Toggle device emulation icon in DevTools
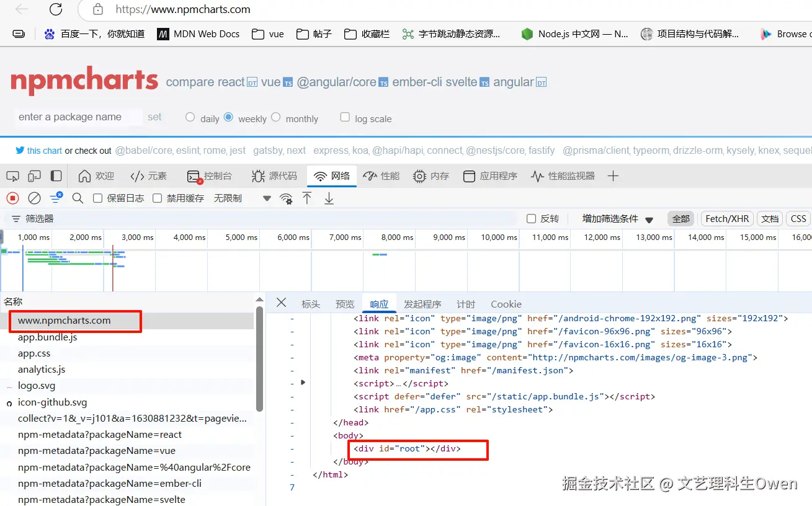The height and width of the screenshot is (506, 812). pos(34,176)
